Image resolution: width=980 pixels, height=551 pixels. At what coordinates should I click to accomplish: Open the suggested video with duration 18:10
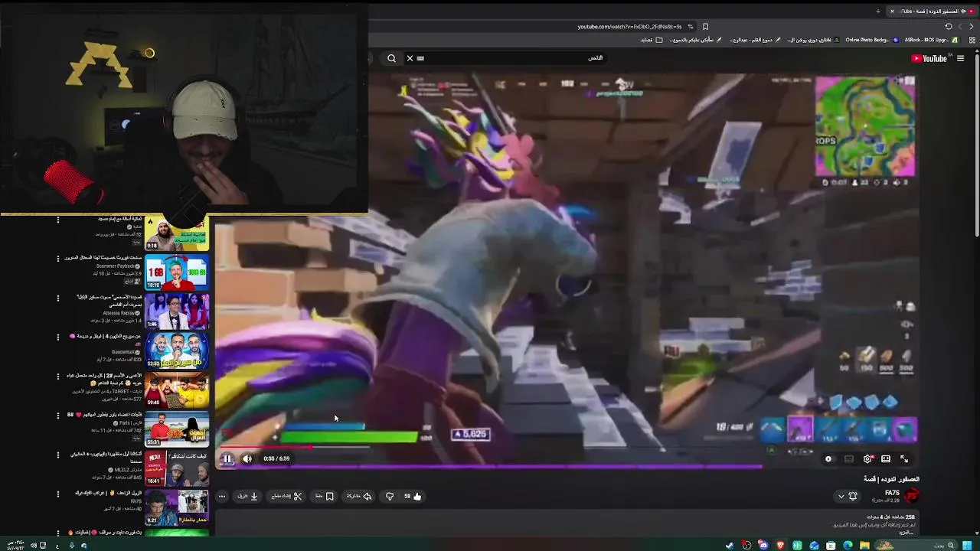(x=177, y=272)
